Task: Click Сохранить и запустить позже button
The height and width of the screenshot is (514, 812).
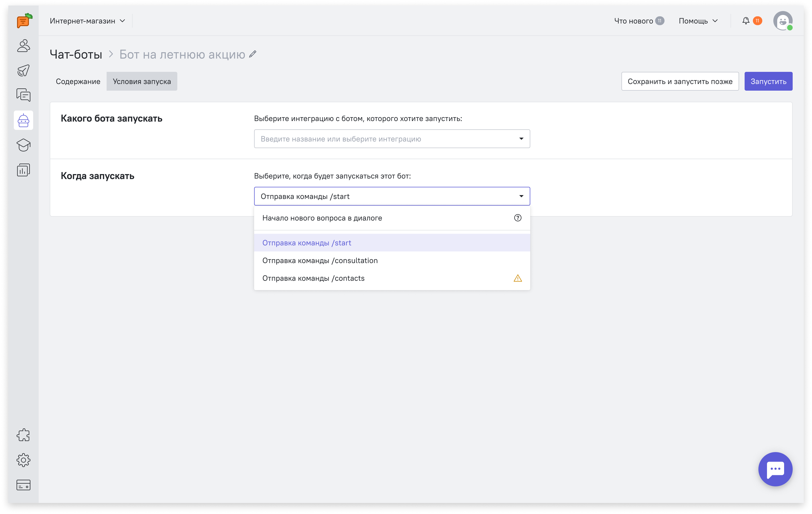Action: pyautogui.click(x=680, y=81)
